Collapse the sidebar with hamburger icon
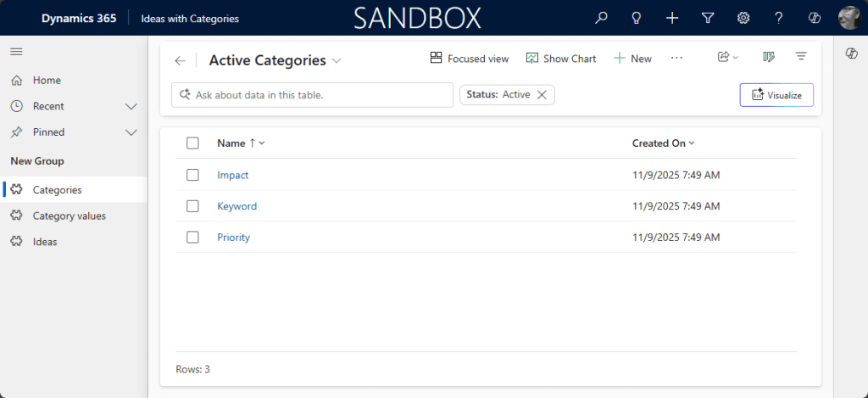The height and width of the screenshot is (398, 868). tap(16, 52)
